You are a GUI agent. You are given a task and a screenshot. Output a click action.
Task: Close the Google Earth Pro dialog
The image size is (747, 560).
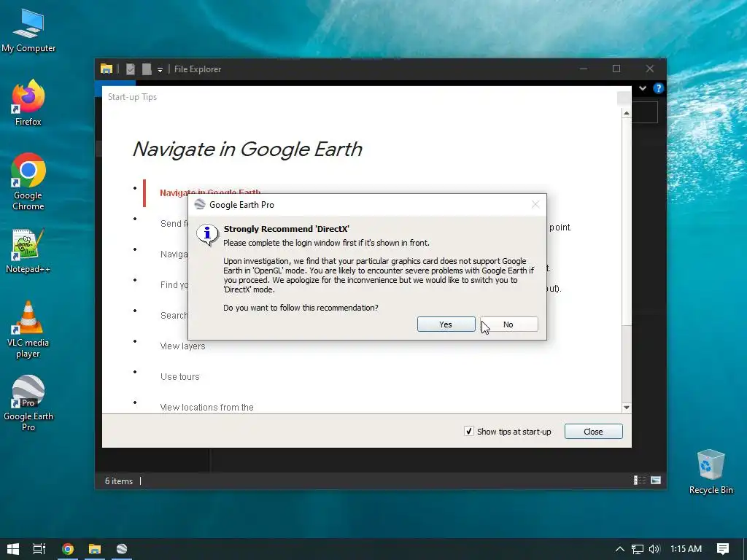[x=535, y=204]
